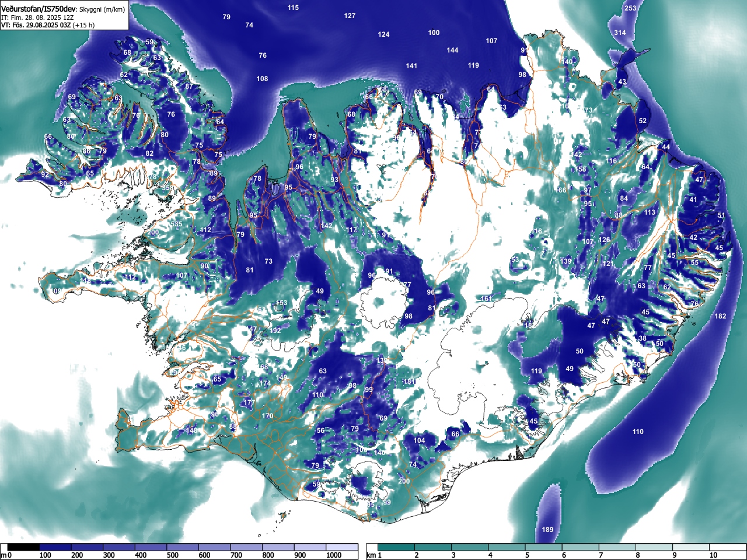Click the 113 visibility value on the map

coord(650,213)
